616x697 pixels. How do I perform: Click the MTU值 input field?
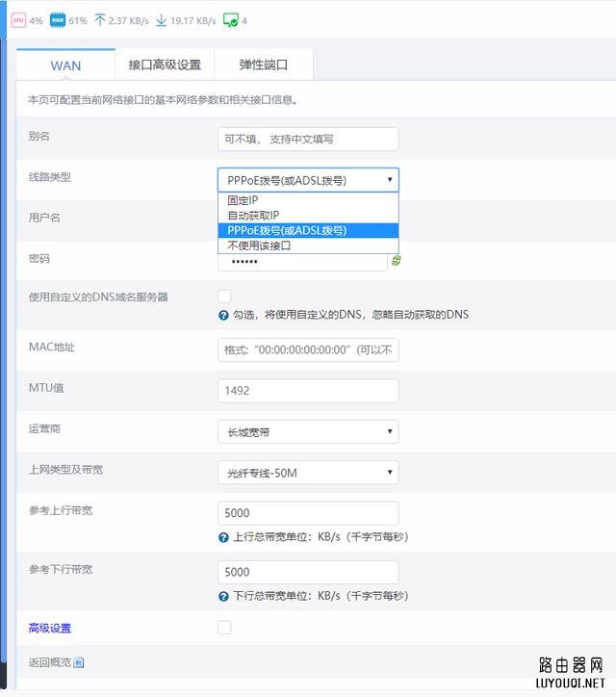[308, 391]
